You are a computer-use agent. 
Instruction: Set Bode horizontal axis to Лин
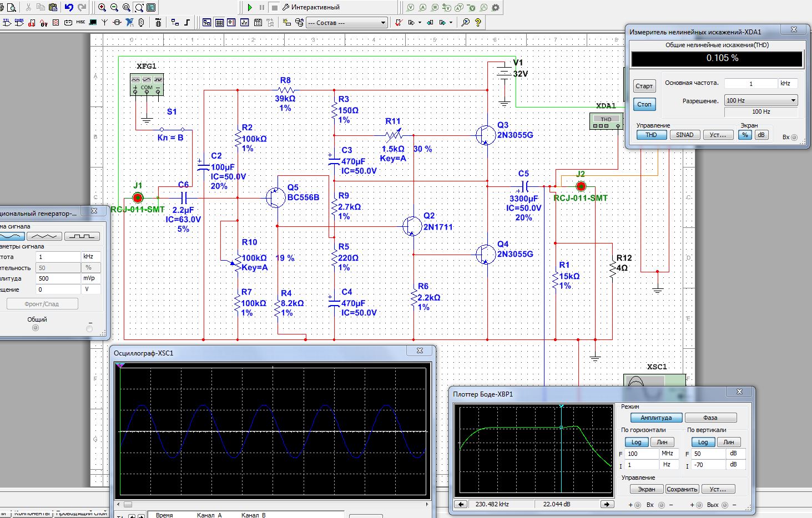pos(662,442)
